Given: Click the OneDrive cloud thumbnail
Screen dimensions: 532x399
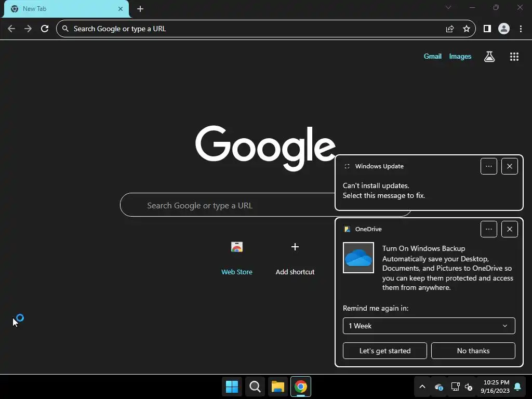Looking at the screenshot, I should 358,258.
